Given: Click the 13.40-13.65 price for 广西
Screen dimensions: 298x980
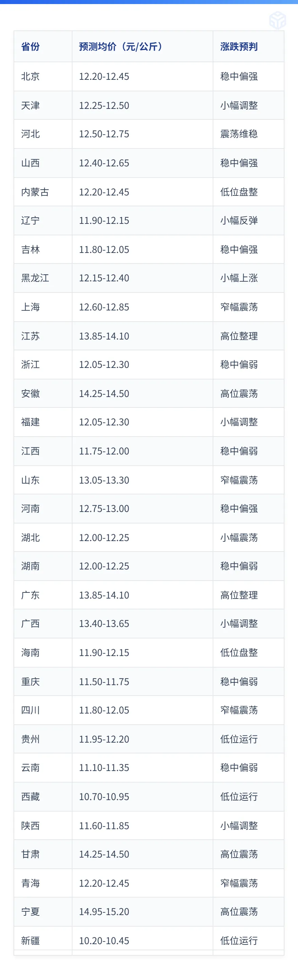Looking at the screenshot, I should point(104,624).
